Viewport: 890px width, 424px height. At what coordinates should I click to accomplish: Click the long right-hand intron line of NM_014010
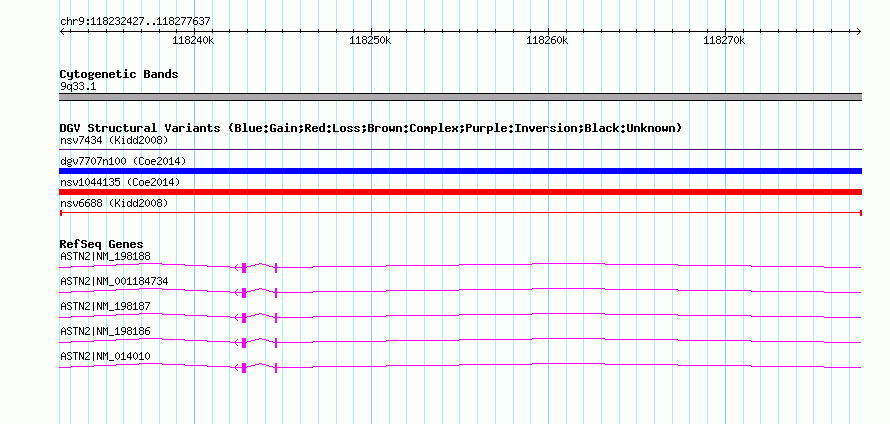(569, 363)
